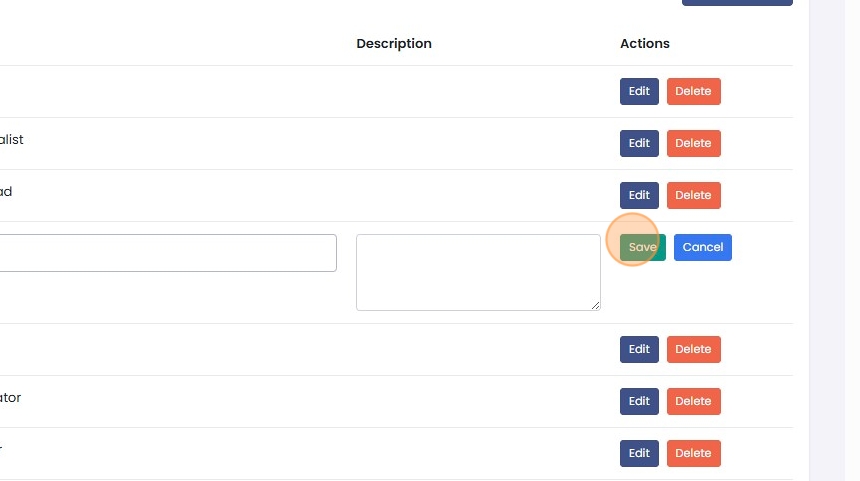
Task: Edit the row just below the Save button
Action: click(x=639, y=349)
